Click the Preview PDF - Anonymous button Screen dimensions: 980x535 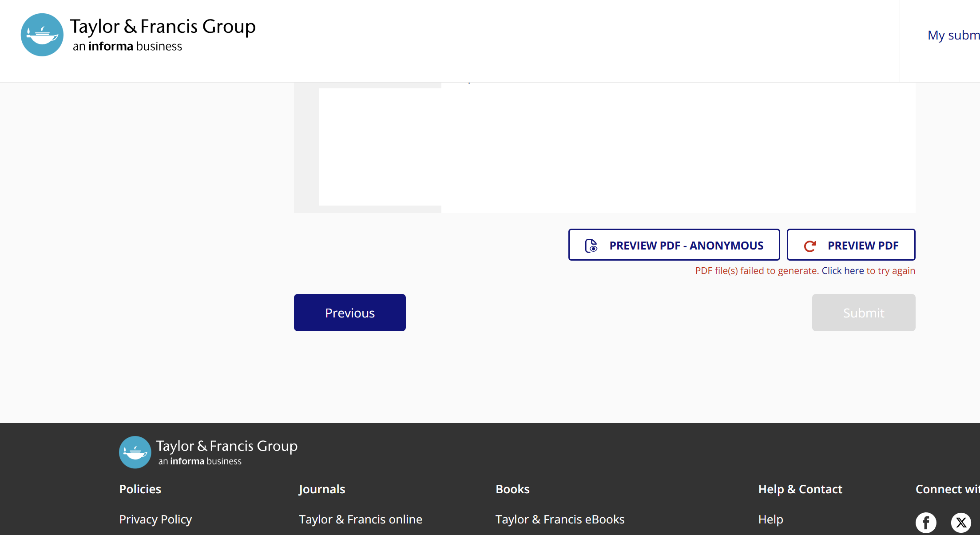(686, 245)
